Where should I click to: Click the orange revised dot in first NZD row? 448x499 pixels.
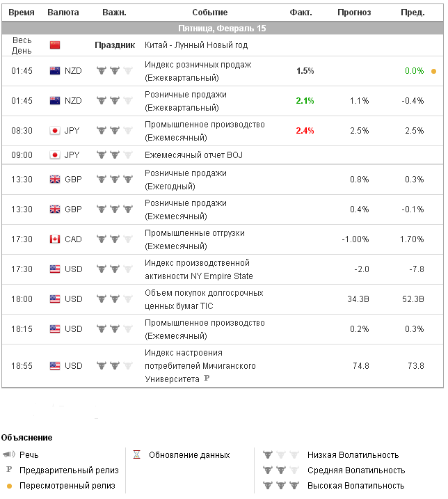[x=433, y=71]
